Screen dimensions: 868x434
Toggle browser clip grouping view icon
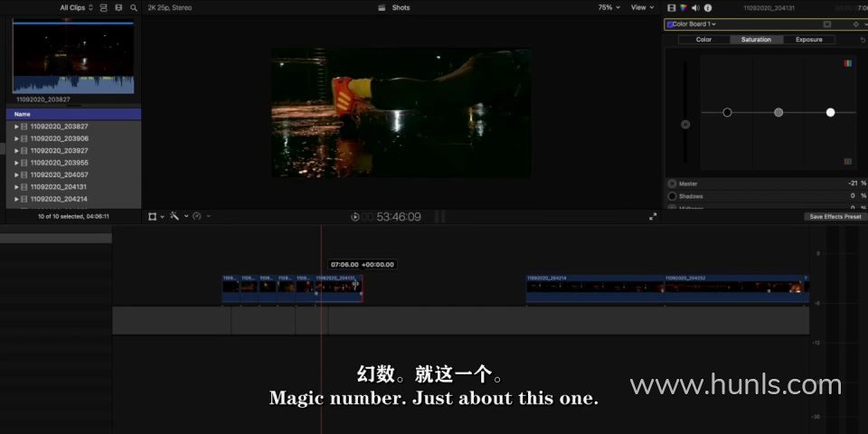coord(103,8)
